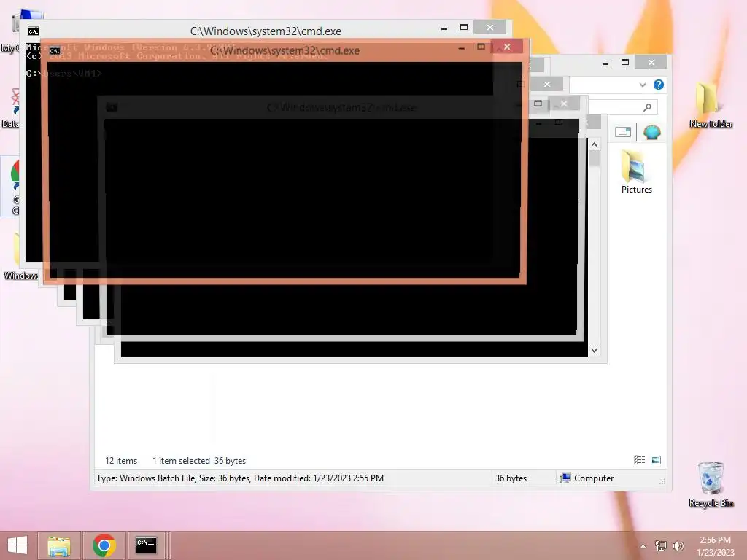Click the '12 items' status text

(x=121, y=461)
